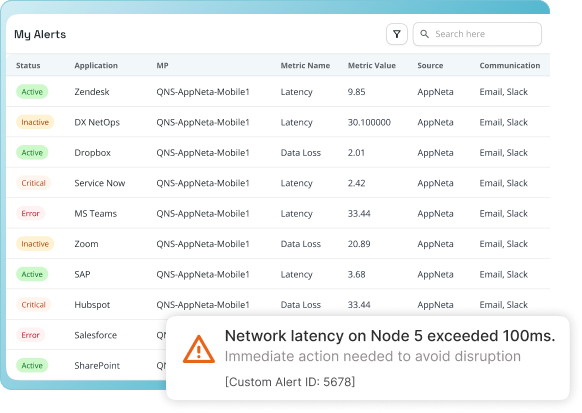Select the Dropbox application cell

(92, 153)
